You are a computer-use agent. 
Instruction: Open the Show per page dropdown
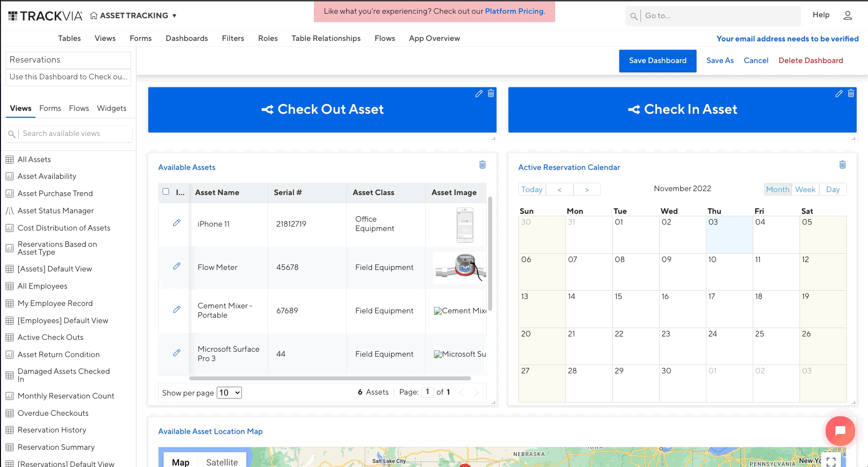[x=229, y=393]
